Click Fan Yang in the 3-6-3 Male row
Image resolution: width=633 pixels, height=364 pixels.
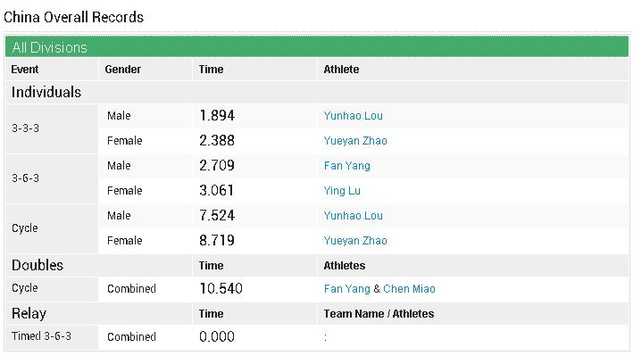(x=346, y=166)
